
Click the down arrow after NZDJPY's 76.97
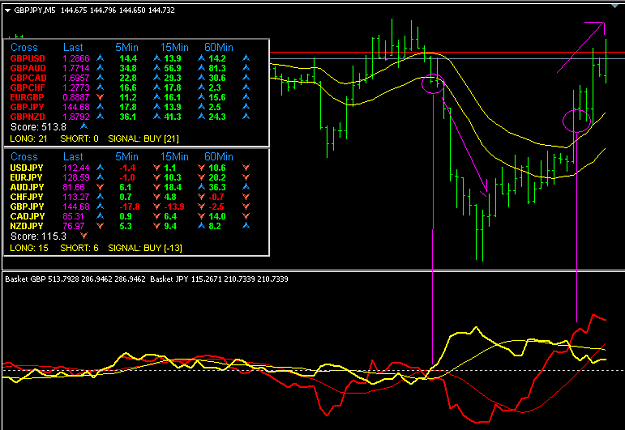100,226
